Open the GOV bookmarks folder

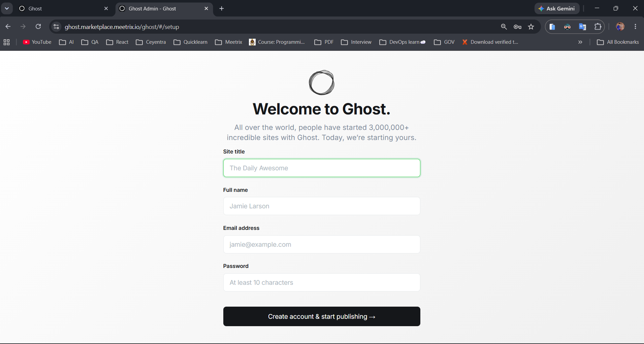point(444,42)
